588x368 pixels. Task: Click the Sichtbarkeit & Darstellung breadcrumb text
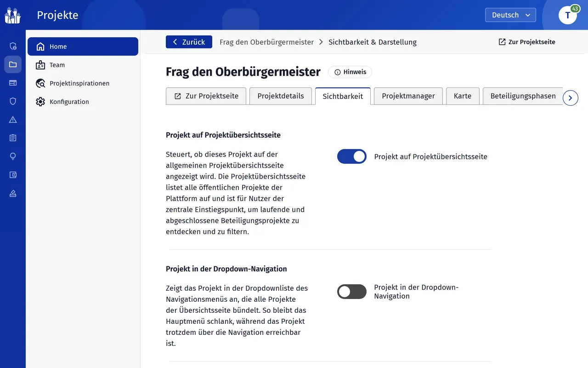(373, 42)
